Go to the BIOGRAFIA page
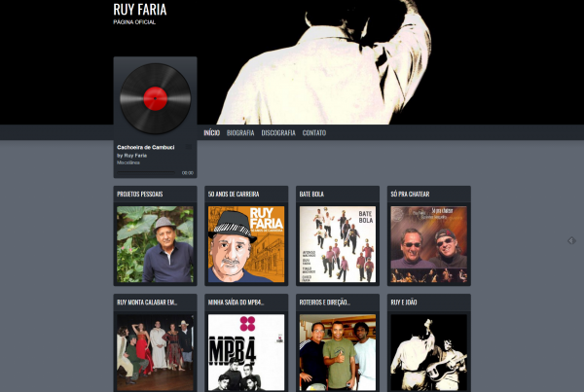The height and width of the screenshot is (392, 584). [x=240, y=133]
